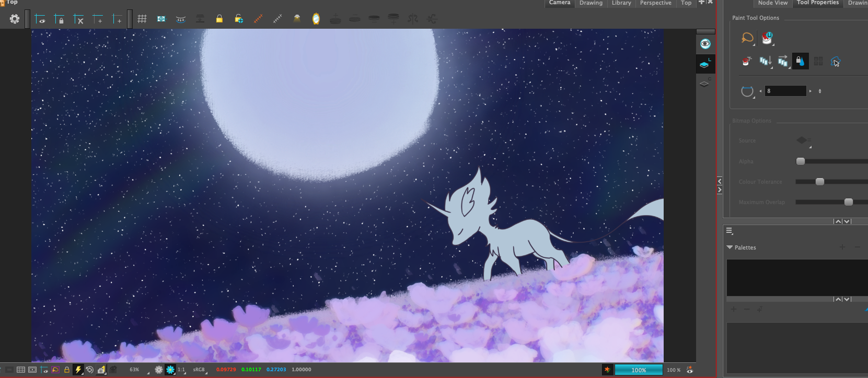
Task: Click the add view plus button
Action: (701, 3)
